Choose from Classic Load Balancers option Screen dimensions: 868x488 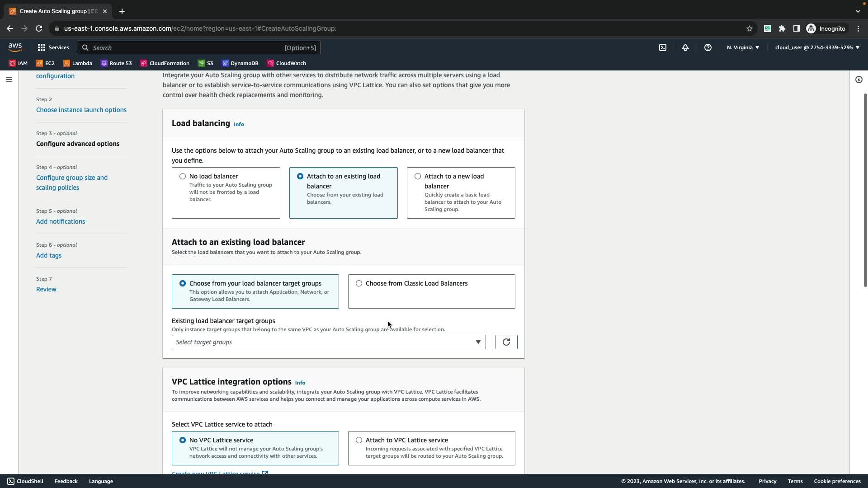[x=359, y=283]
